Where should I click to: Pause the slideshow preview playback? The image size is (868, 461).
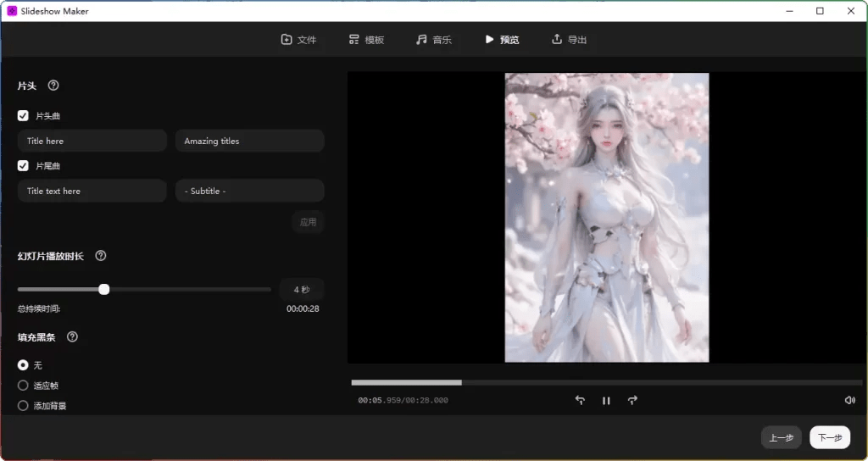[x=606, y=401]
